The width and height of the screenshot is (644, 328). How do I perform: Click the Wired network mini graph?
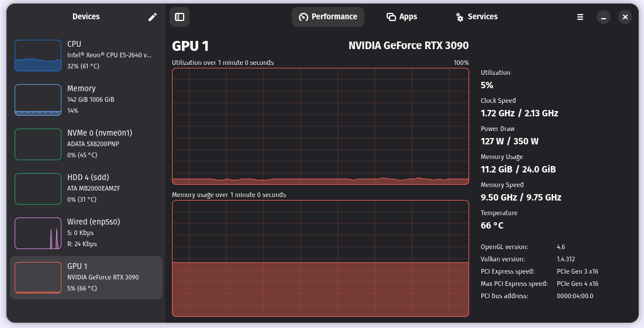point(38,233)
